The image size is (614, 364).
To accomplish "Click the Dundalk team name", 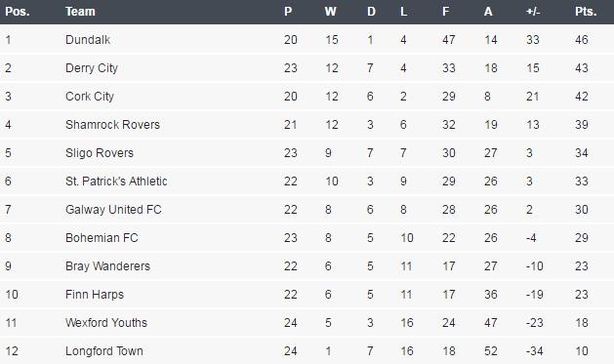I will coord(88,40).
